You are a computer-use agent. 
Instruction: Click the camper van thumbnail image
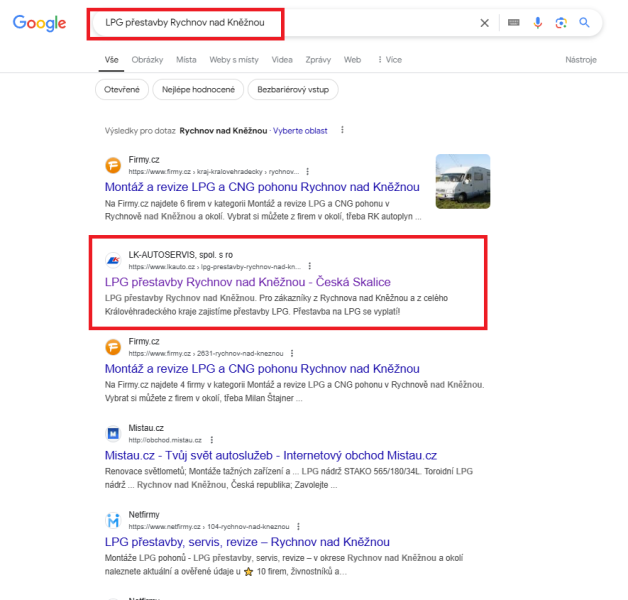coord(463,181)
